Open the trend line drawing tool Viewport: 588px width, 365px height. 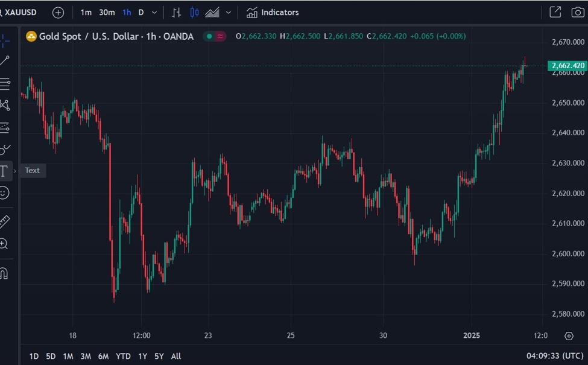pyautogui.click(x=6, y=59)
